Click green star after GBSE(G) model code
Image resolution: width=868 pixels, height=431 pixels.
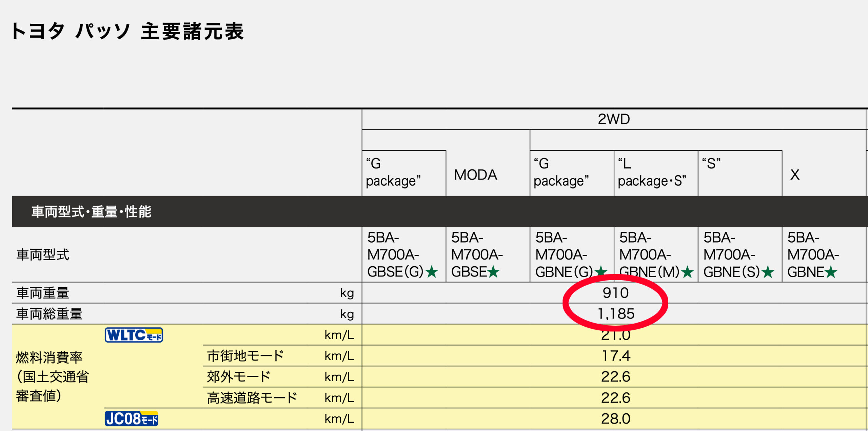pos(432,272)
